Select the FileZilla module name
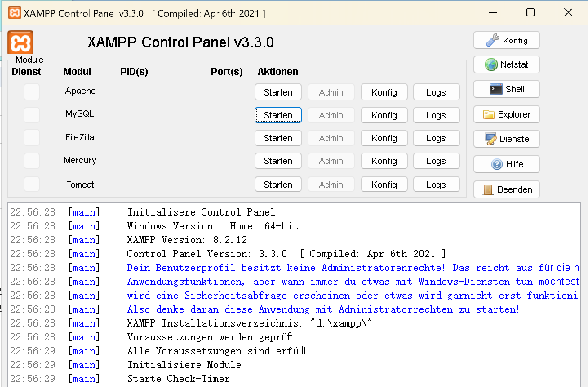The width and height of the screenshot is (588, 387). click(x=80, y=137)
